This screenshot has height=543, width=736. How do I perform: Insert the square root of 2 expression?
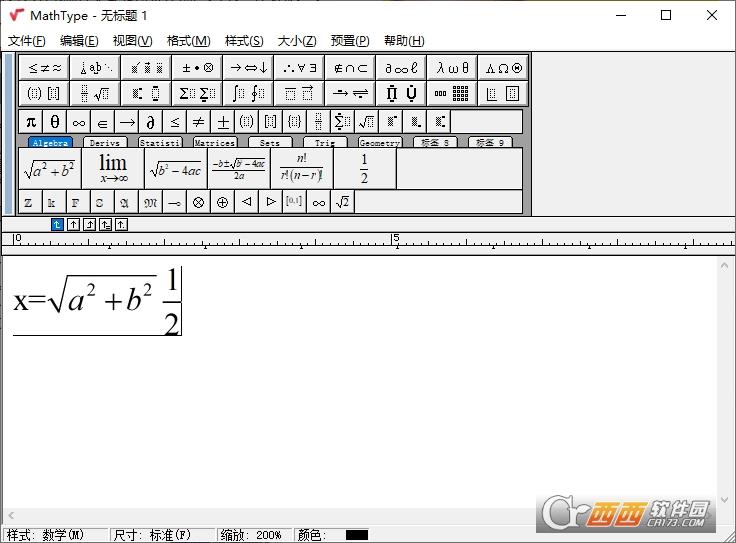343,202
